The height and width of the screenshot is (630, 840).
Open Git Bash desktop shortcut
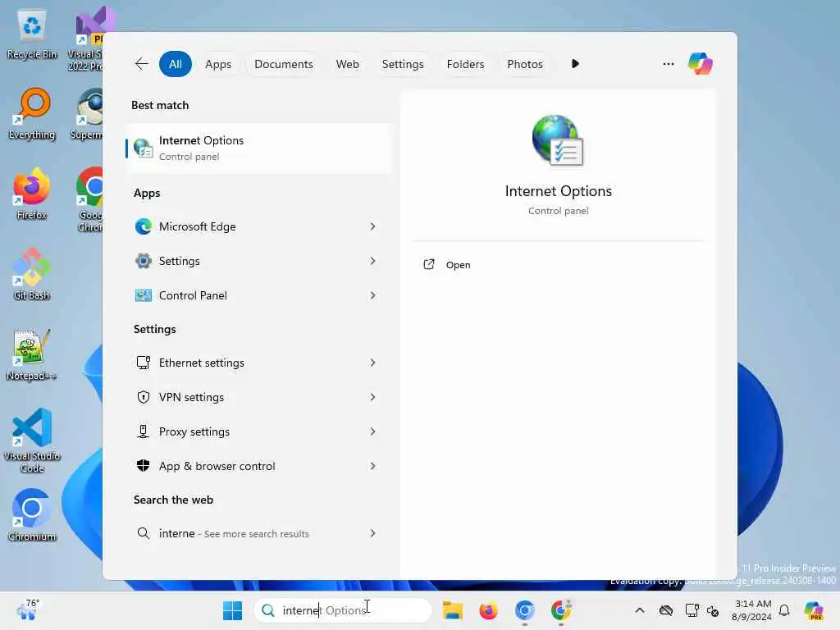coord(32,274)
